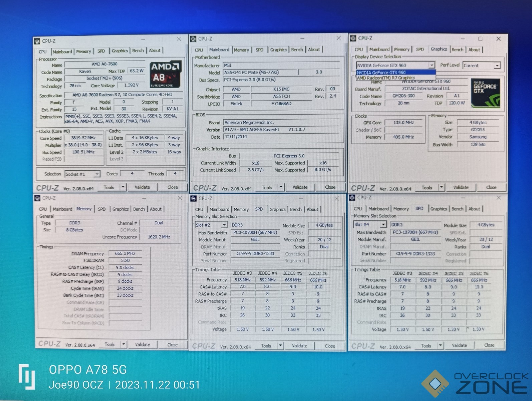Open About tab in Slot #4 SPD window

474,209
